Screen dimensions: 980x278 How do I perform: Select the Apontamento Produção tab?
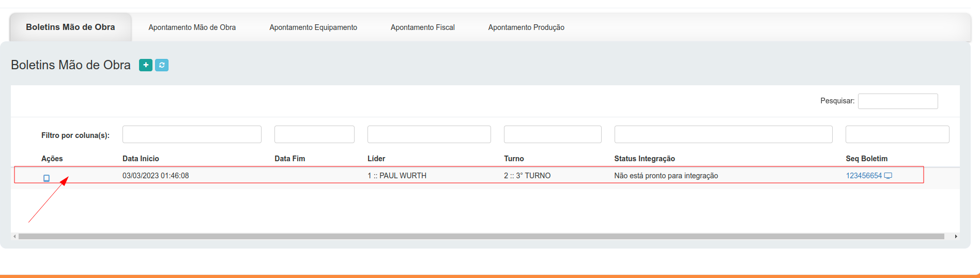click(526, 27)
